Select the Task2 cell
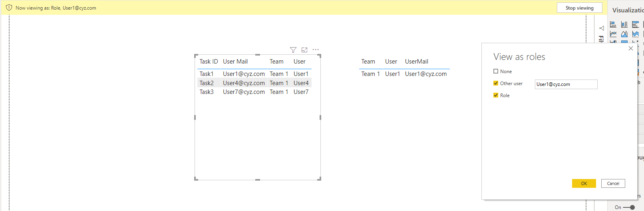This screenshot has height=211, width=644. (207, 83)
